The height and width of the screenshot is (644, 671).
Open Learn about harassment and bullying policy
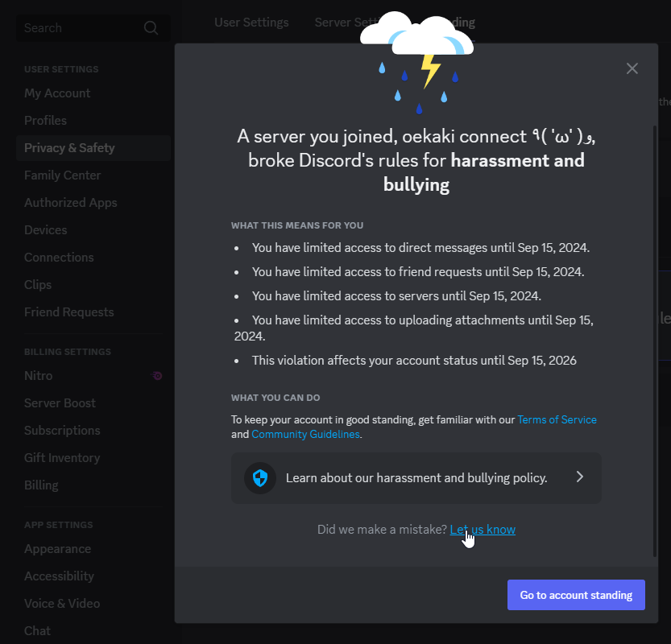coord(416,478)
